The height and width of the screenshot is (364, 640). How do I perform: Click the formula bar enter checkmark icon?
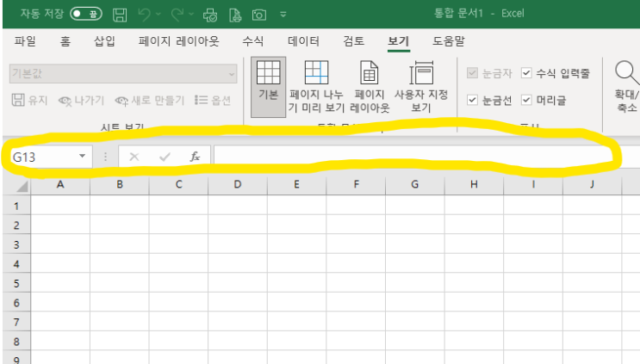(x=165, y=157)
